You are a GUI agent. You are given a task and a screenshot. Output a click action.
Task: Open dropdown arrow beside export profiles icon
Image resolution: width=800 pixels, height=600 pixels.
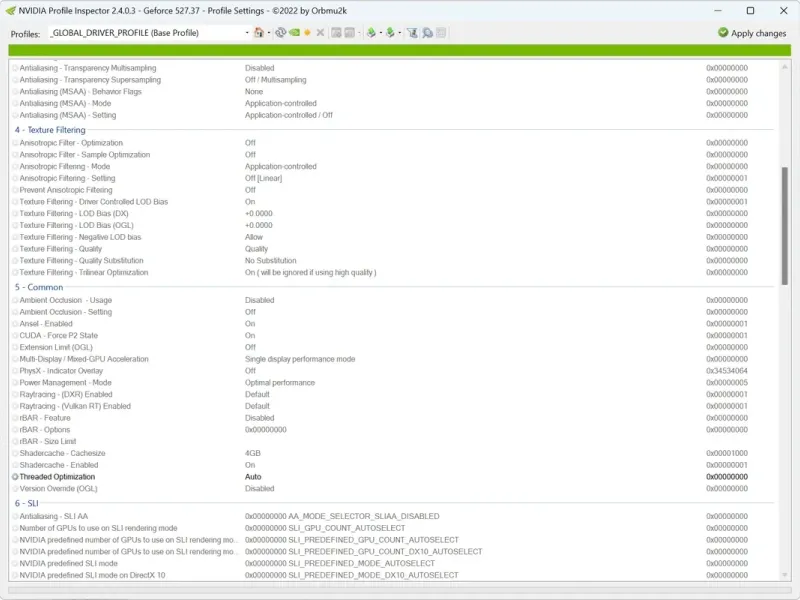point(381,33)
